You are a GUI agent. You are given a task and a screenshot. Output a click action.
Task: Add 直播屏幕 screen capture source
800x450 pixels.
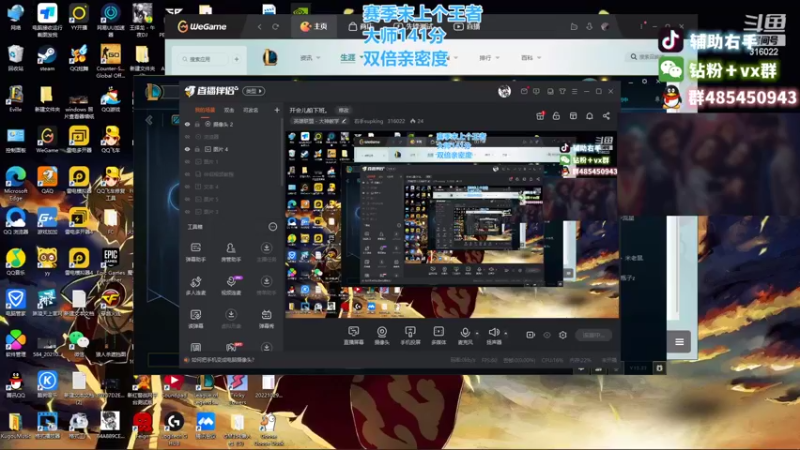353,336
